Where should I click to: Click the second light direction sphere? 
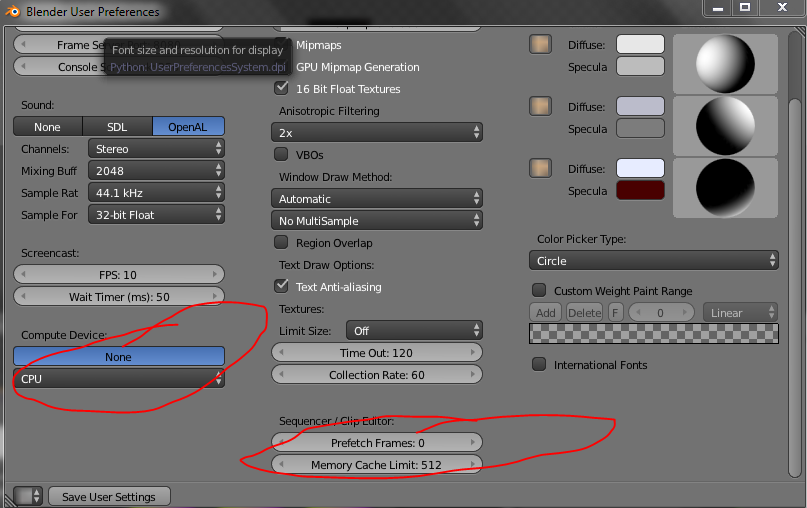point(725,126)
